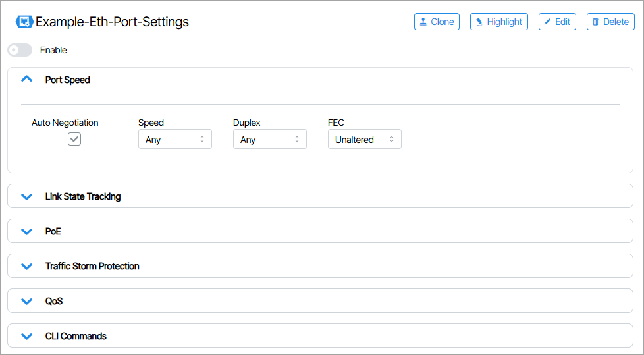
Task: Toggle the Enable switch
Action: [x=20, y=50]
